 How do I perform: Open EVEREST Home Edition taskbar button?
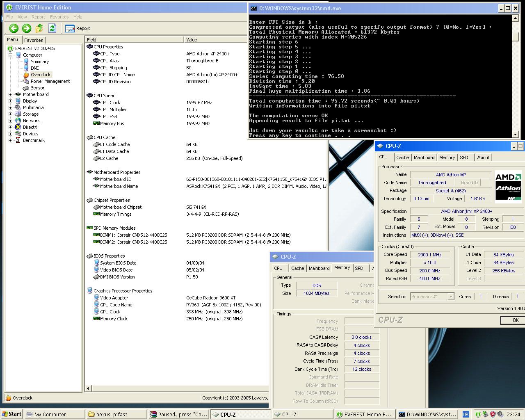(365, 415)
